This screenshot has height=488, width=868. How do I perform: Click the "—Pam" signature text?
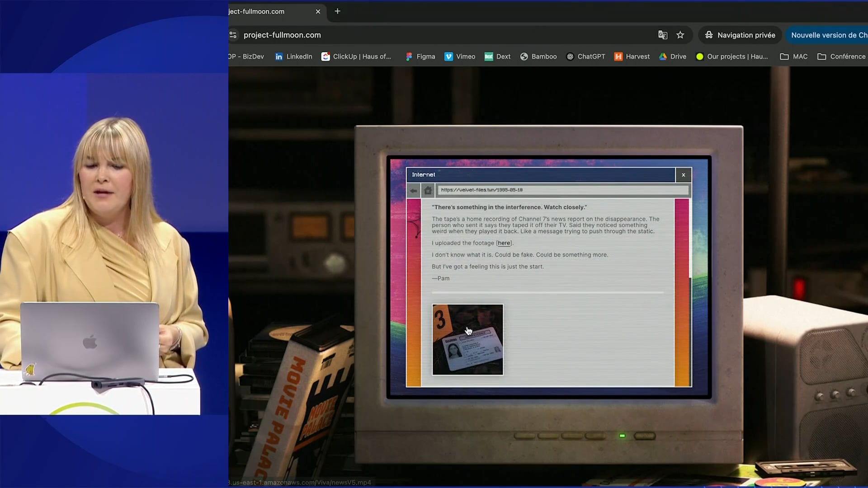pos(441,278)
